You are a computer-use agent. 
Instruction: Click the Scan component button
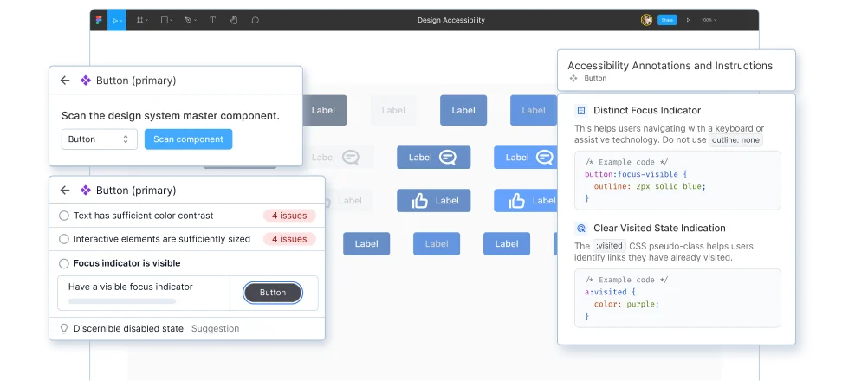tap(188, 139)
